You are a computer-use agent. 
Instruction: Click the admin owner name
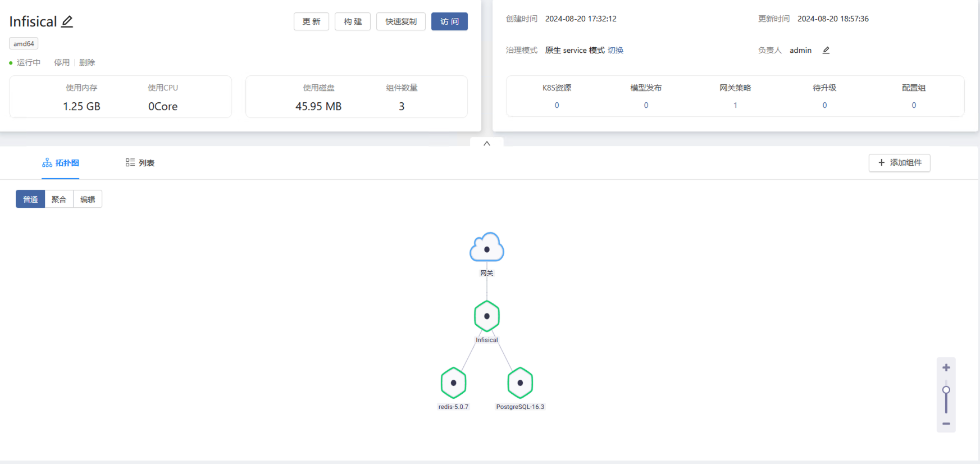point(800,50)
